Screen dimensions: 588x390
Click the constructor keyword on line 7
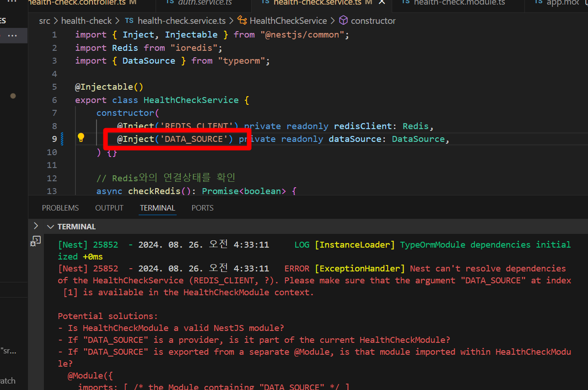[125, 113]
